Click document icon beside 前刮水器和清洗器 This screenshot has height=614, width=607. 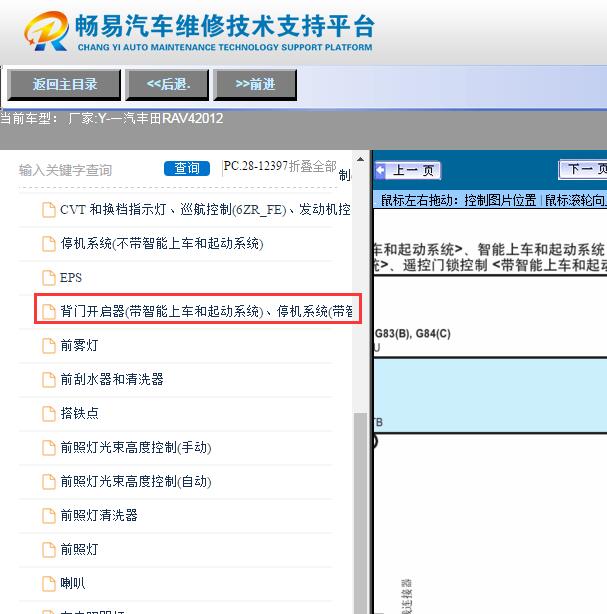coord(49,379)
